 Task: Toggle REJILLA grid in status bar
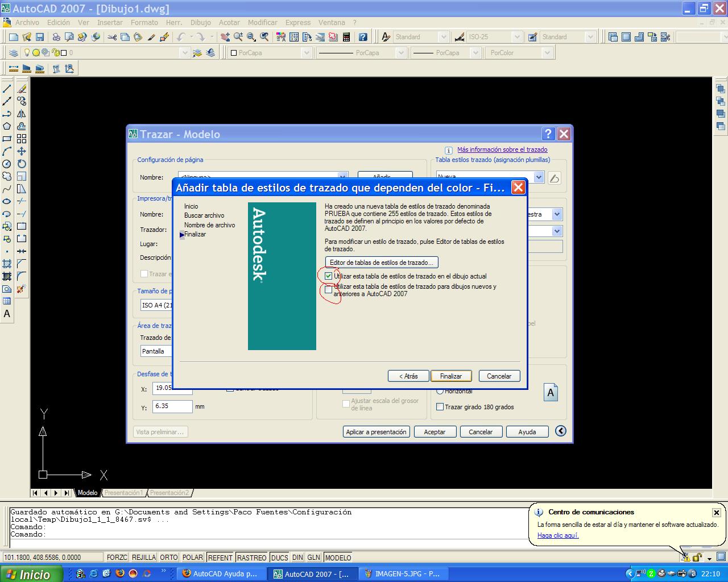pyautogui.click(x=144, y=558)
